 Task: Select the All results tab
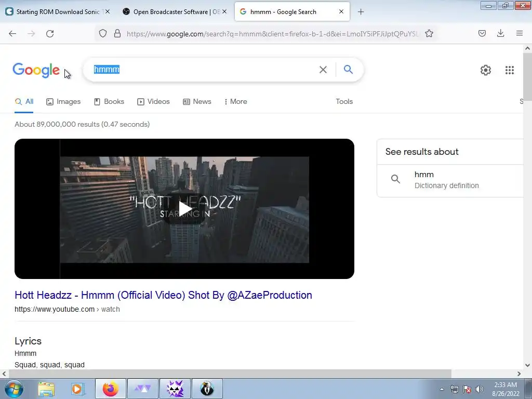pyautogui.click(x=24, y=101)
